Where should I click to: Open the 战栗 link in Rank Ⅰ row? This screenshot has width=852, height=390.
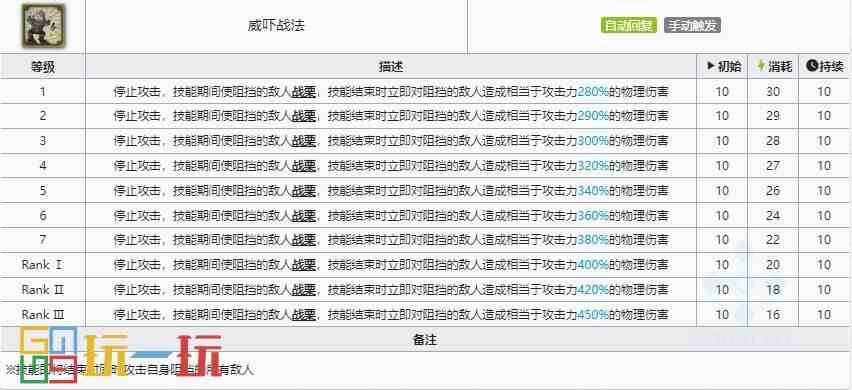pyautogui.click(x=304, y=265)
